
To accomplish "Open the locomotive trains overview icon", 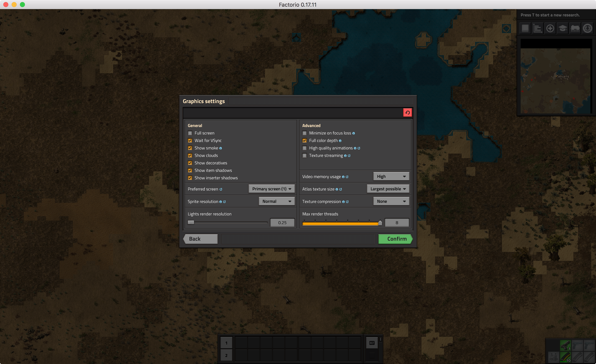I will (x=575, y=28).
